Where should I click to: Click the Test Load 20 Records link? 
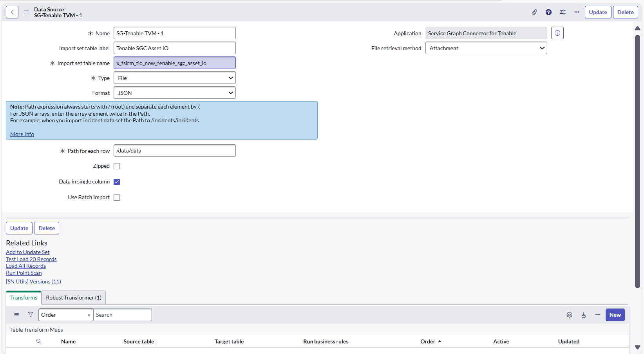(31, 259)
